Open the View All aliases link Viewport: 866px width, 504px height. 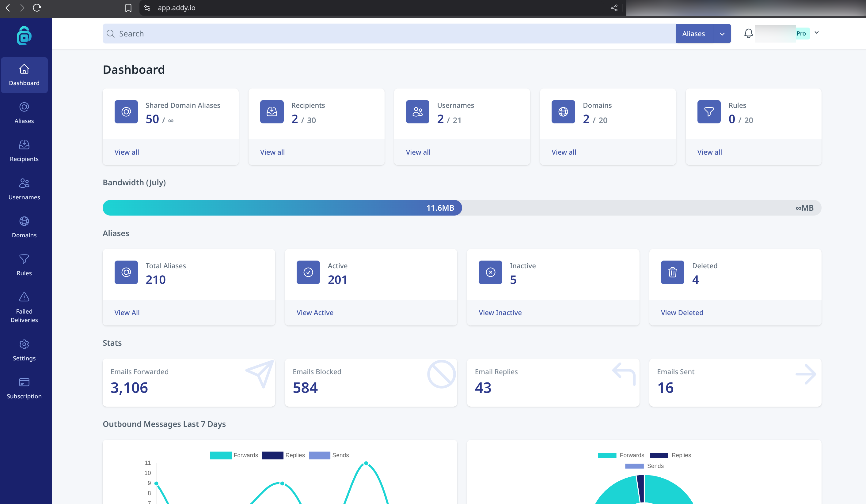127,312
